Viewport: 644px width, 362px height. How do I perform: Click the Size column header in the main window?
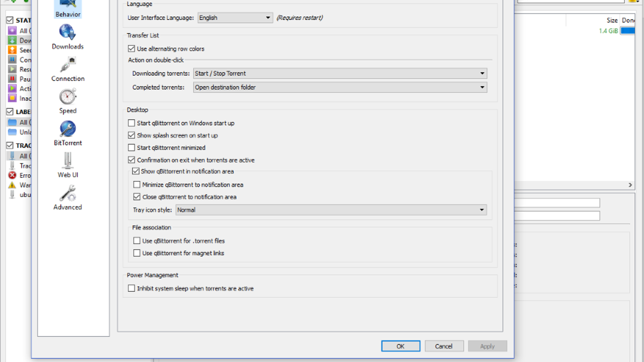coord(612,20)
